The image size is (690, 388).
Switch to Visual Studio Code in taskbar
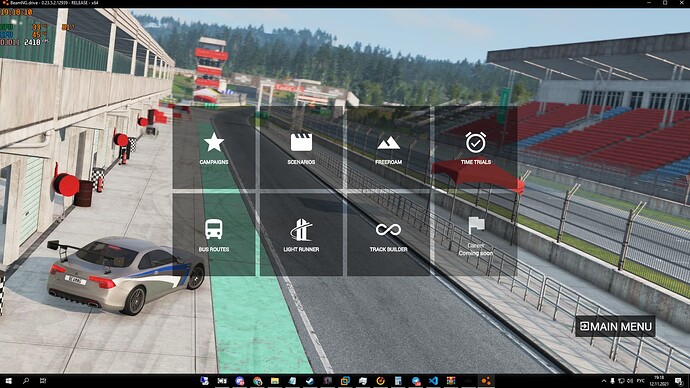(433, 381)
